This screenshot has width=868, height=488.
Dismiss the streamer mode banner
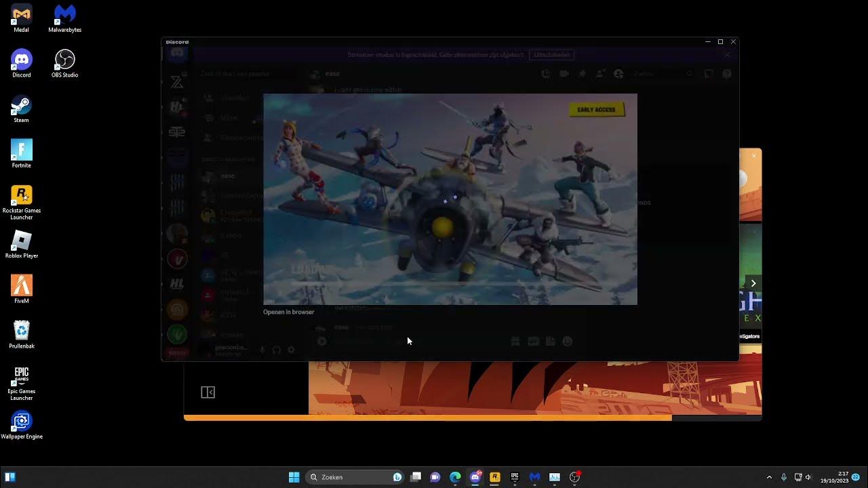[727, 55]
